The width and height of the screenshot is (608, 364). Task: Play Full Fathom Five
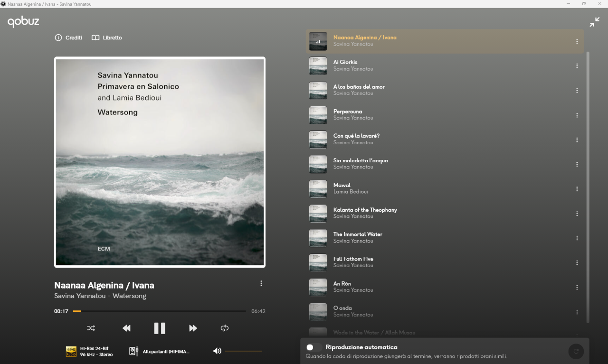click(x=445, y=262)
